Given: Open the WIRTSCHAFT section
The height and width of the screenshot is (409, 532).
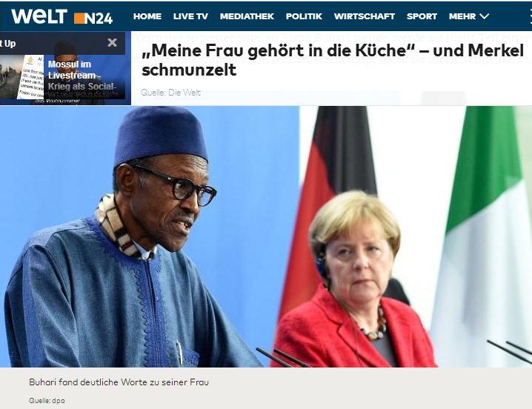Looking at the screenshot, I should tap(364, 16).
